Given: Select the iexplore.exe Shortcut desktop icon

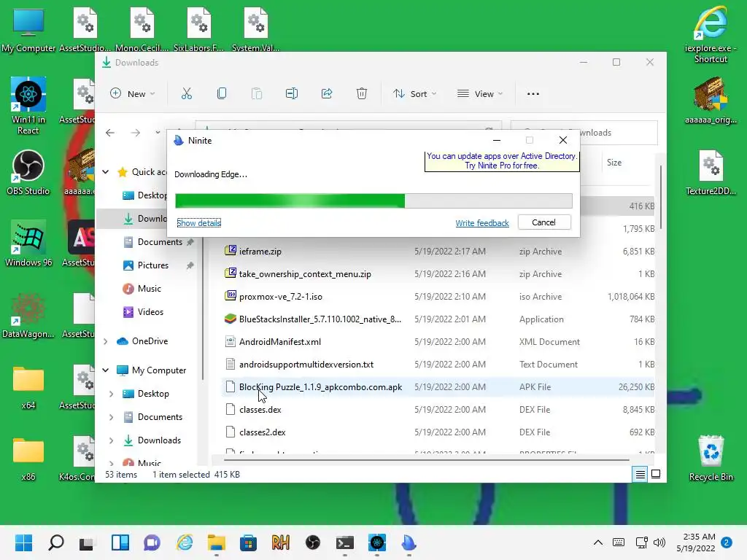Looking at the screenshot, I should [711, 34].
